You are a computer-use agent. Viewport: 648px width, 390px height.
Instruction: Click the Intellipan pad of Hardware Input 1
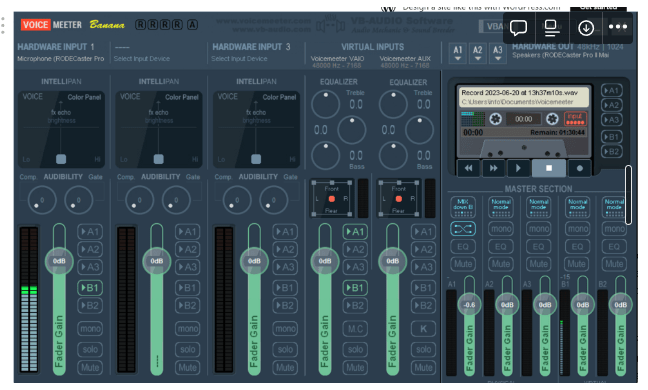[61, 129]
